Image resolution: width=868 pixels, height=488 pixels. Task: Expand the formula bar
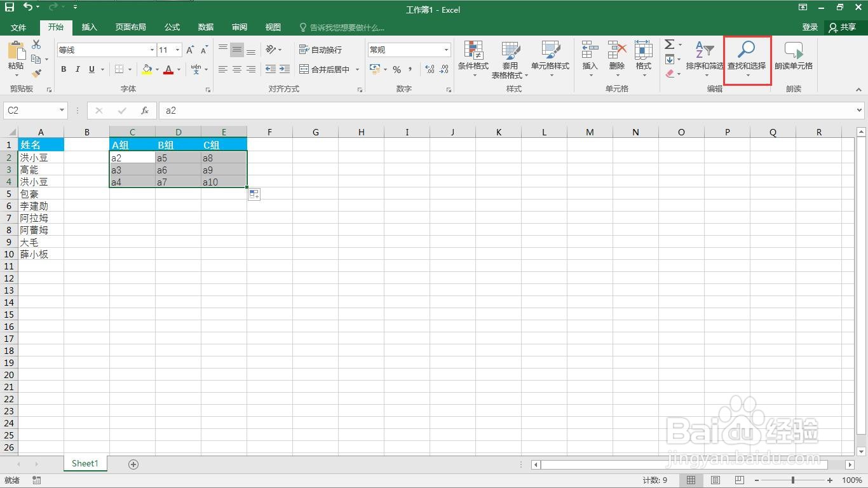860,110
